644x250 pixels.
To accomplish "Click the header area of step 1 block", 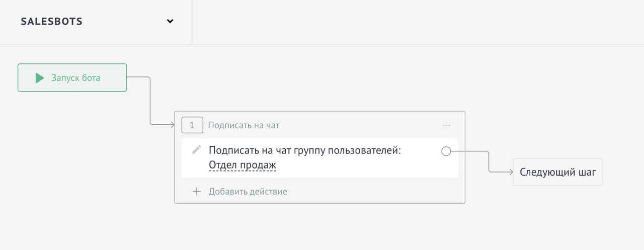I will [x=319, y=125].
